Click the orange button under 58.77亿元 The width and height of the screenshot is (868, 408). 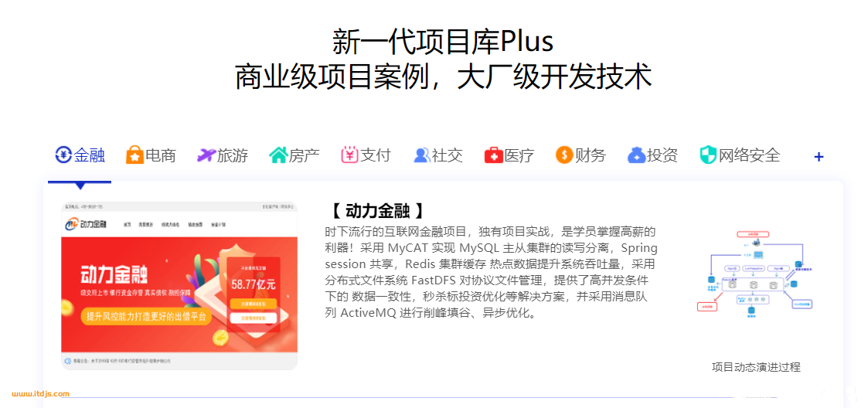point(252,304)
